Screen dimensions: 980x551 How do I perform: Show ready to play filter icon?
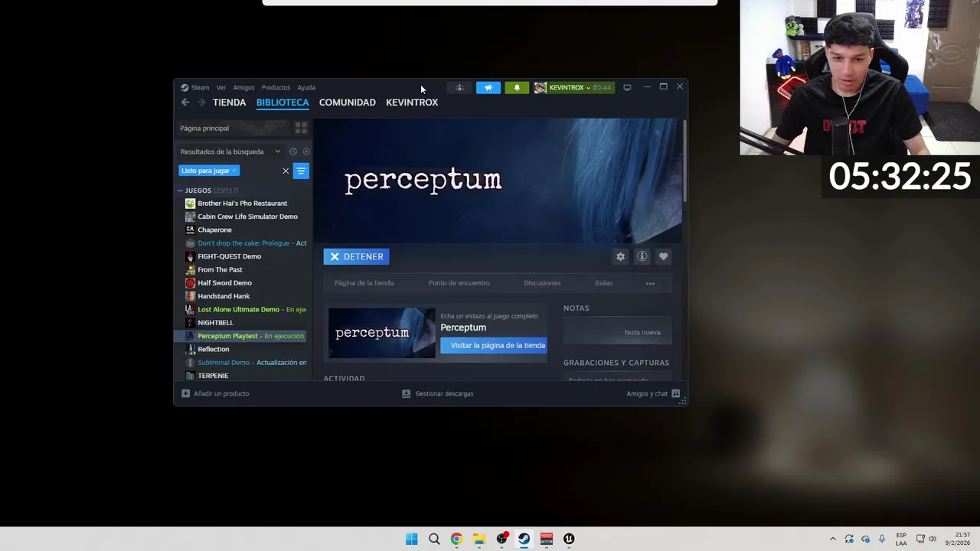point(306,152)
